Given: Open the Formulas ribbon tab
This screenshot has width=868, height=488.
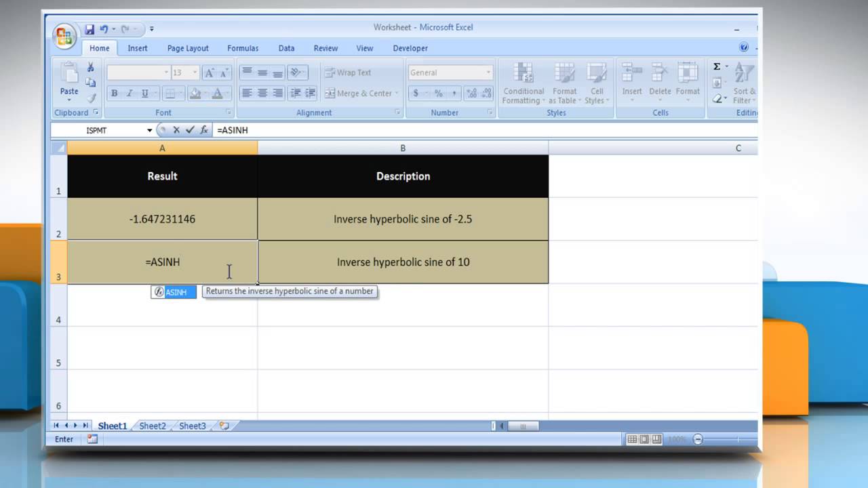Looking at the screenshot, I should [243, 48].
